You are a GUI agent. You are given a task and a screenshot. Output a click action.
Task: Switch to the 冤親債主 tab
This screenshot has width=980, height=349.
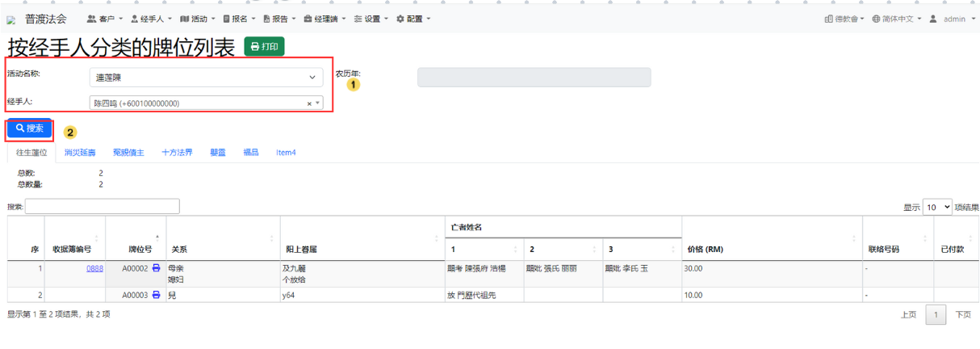tap(128, 152)
